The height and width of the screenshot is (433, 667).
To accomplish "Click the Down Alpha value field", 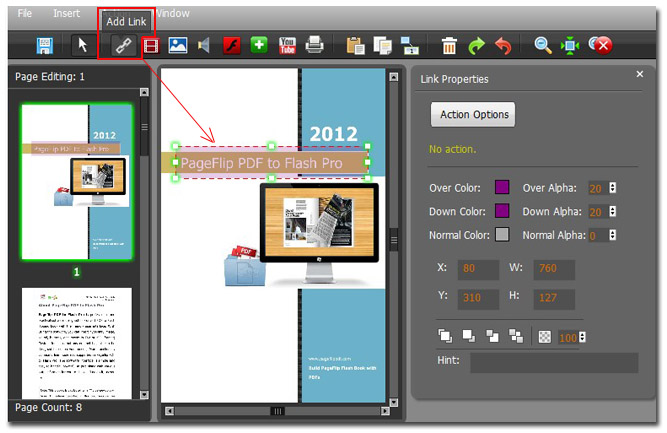I will [x=598, y=212].
